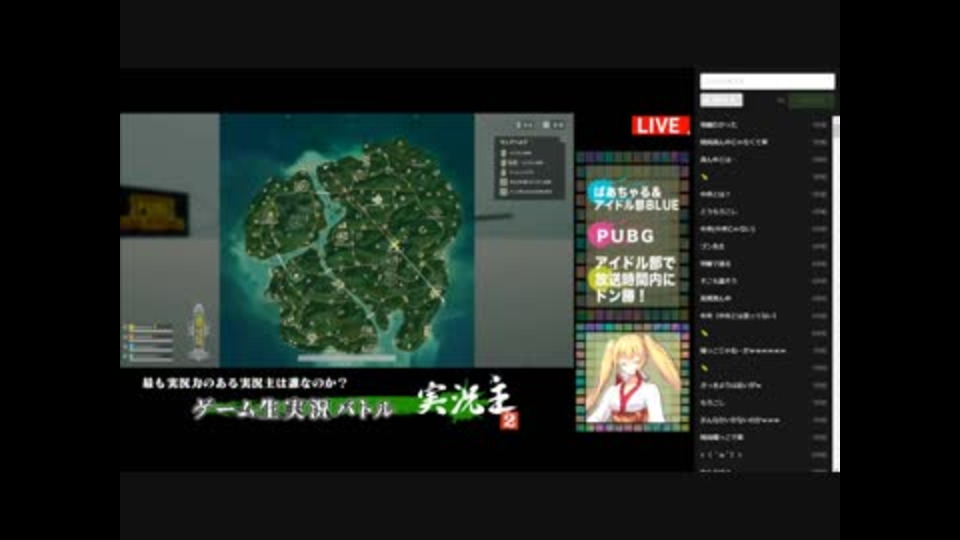Click the red LIVE badge

[x=660, y=126]
